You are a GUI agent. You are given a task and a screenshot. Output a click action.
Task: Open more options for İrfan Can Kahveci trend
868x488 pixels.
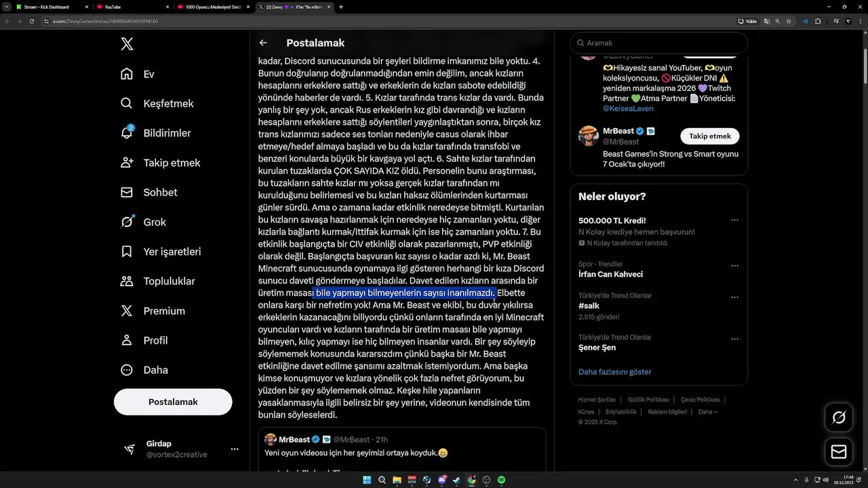pyautogui.click(x=734, y=266)
